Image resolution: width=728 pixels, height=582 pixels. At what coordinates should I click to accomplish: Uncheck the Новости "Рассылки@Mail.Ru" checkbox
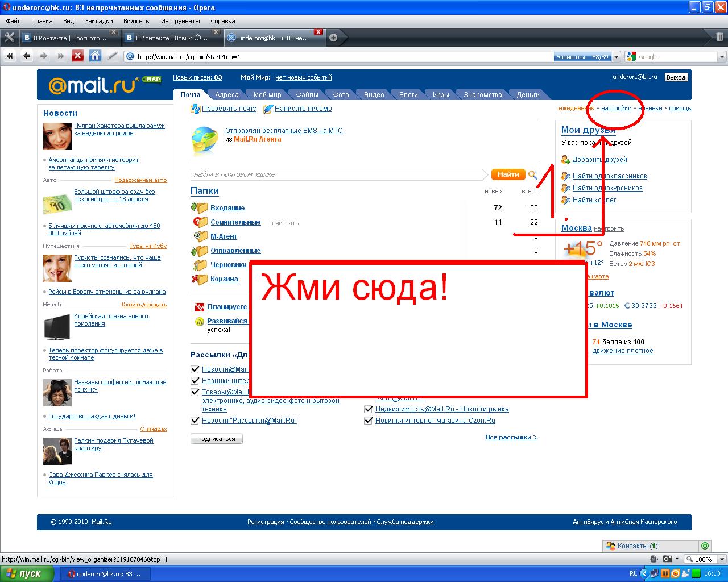195,421
